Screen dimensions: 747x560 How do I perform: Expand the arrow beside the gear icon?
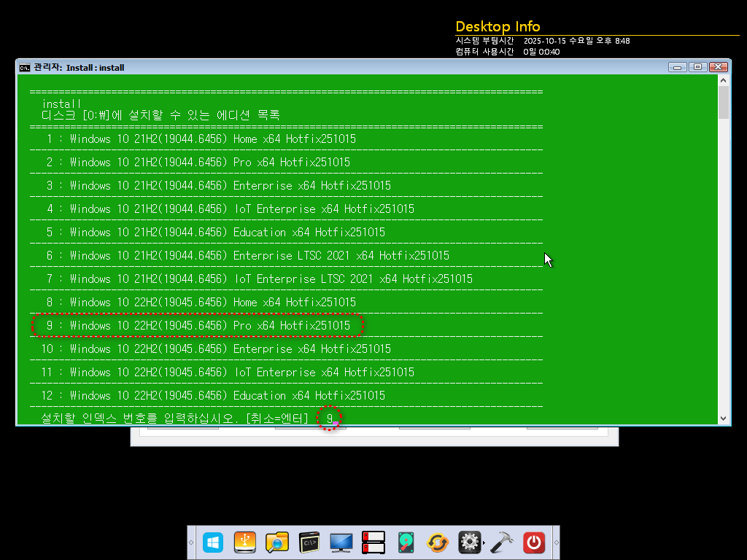[x=484, y=542]
